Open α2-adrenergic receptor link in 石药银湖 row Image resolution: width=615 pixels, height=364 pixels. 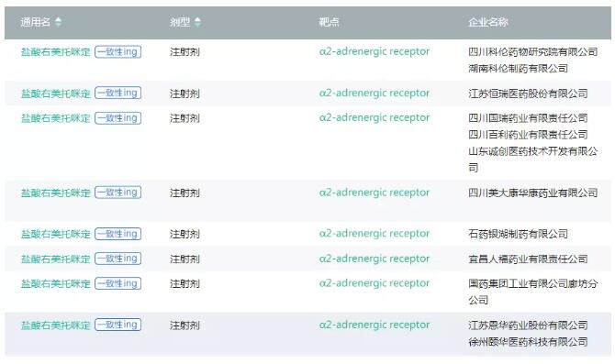click(x=375, y=234)
